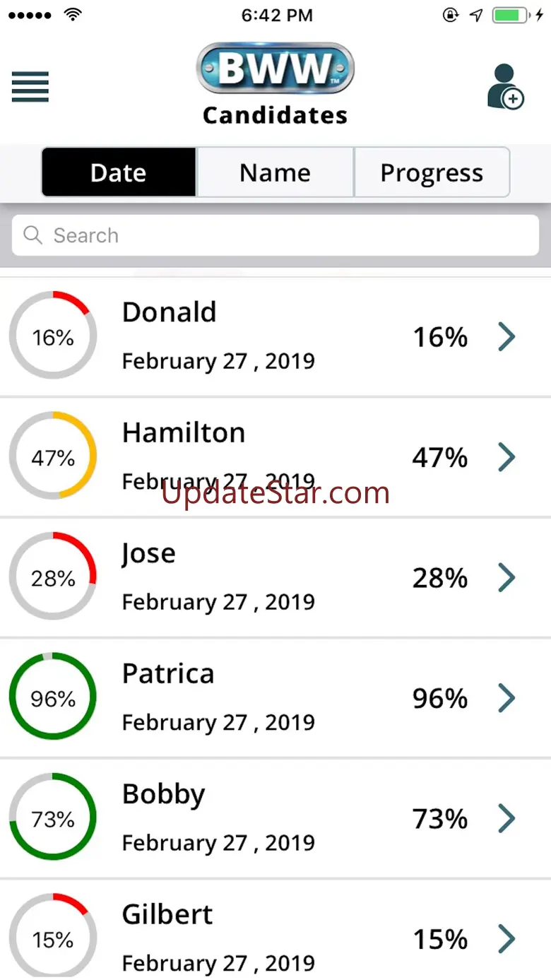
Task: Tap the rotation lock status icon
Action: 451,16
